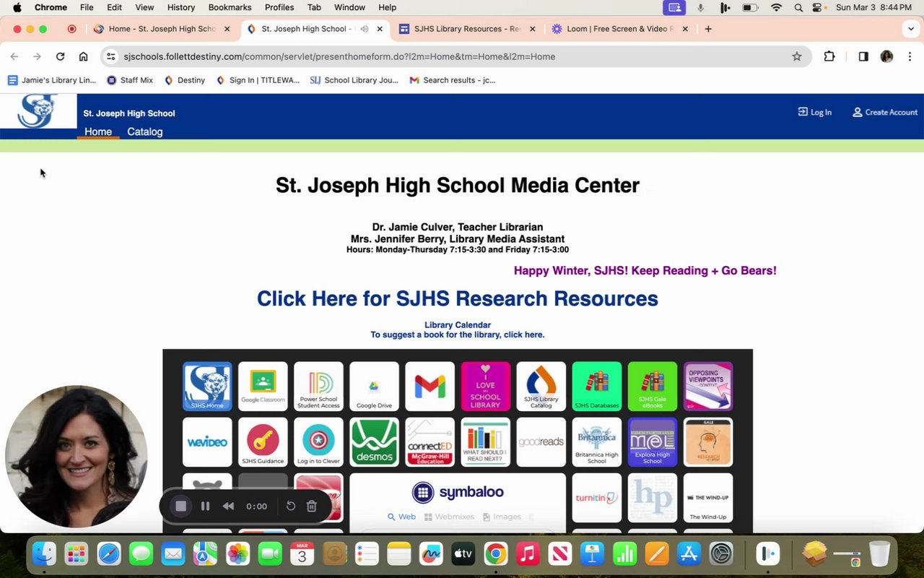Open Safari from the Dock
The height and width of the screenshot is (578, 924).
click(x=109, y=554)
